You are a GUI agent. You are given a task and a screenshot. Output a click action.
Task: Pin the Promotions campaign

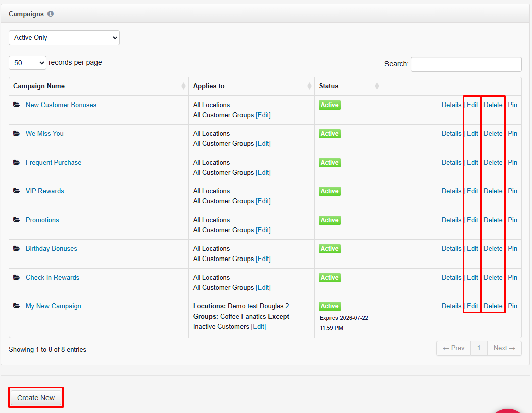tap(512, 220)
